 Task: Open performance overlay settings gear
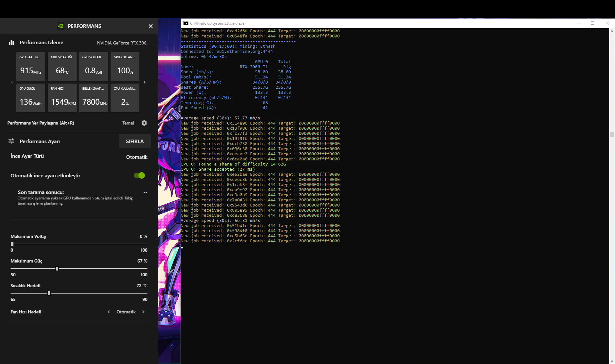pos(144,123)
